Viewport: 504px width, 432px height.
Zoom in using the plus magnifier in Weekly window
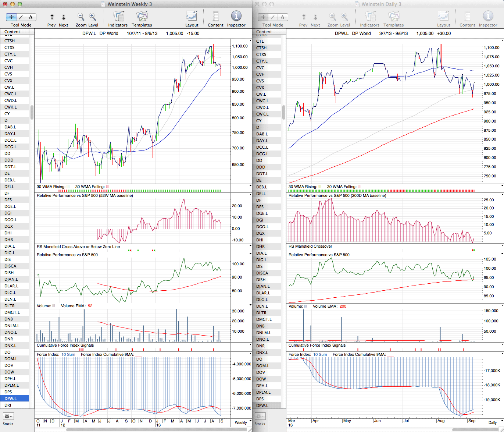pyautogui.click(x=93, y=17)
